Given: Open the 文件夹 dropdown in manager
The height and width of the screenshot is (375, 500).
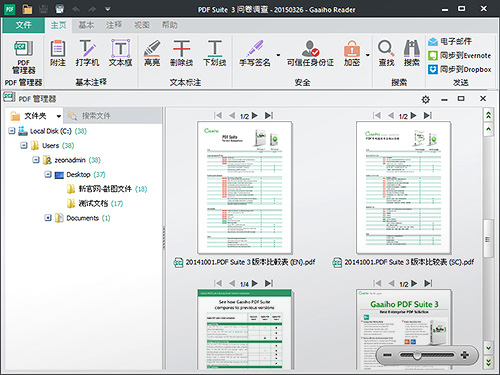Looking at the screenshot, I should pyautogui.click(x=59, y=116).
